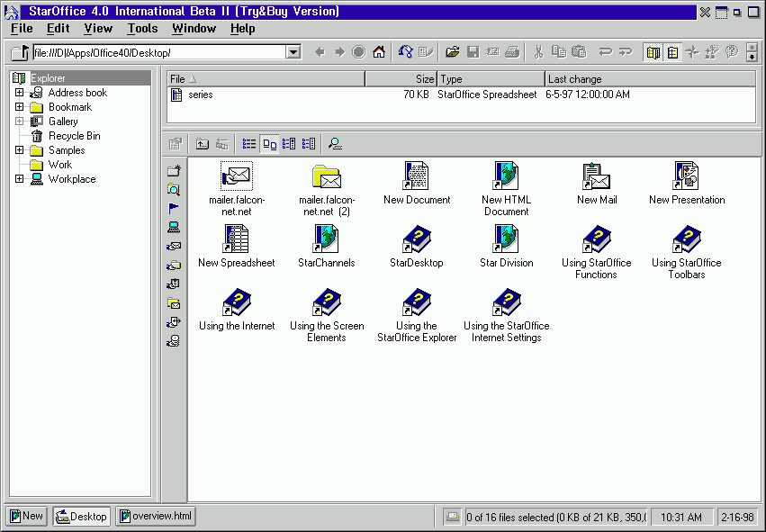
Task: Switch to the overview.html task button
Action: click(x=156, y=517)
